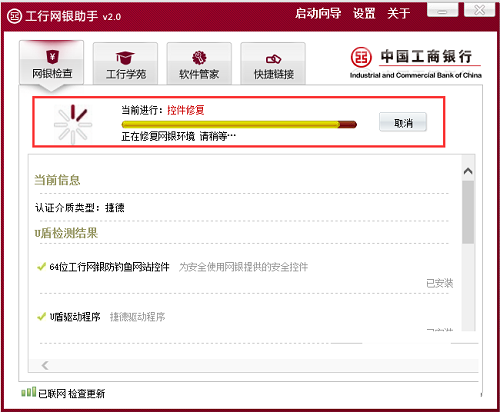
Task: Click the green checkmark beside U盾驱动程序
Action: (41, 316)
